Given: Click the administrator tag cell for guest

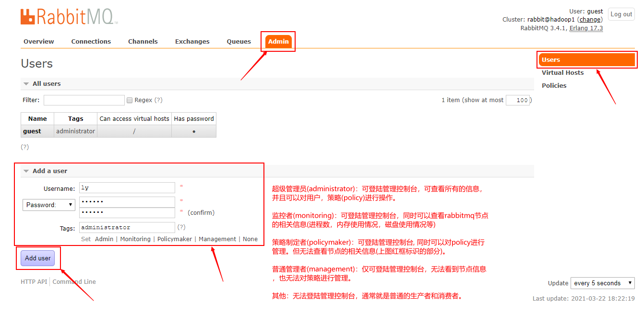Looking at the screenshot, I should click(x=75, y=131).
